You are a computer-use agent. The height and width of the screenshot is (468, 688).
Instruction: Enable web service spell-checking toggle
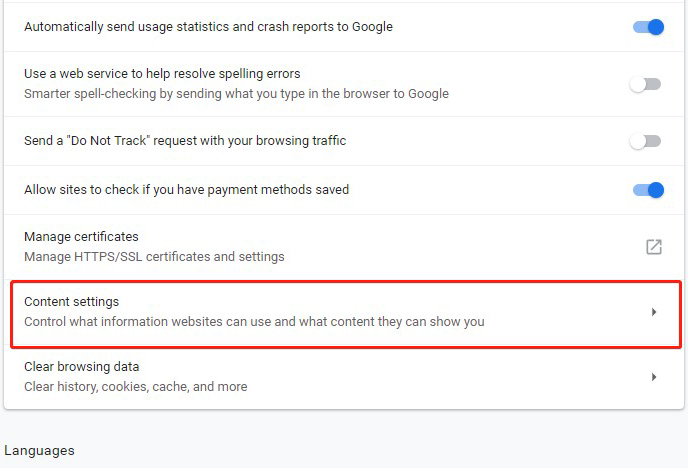pos(645,84)
